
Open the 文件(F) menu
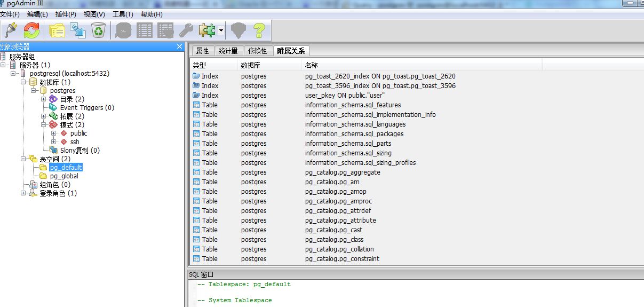(x=10, y=14)
